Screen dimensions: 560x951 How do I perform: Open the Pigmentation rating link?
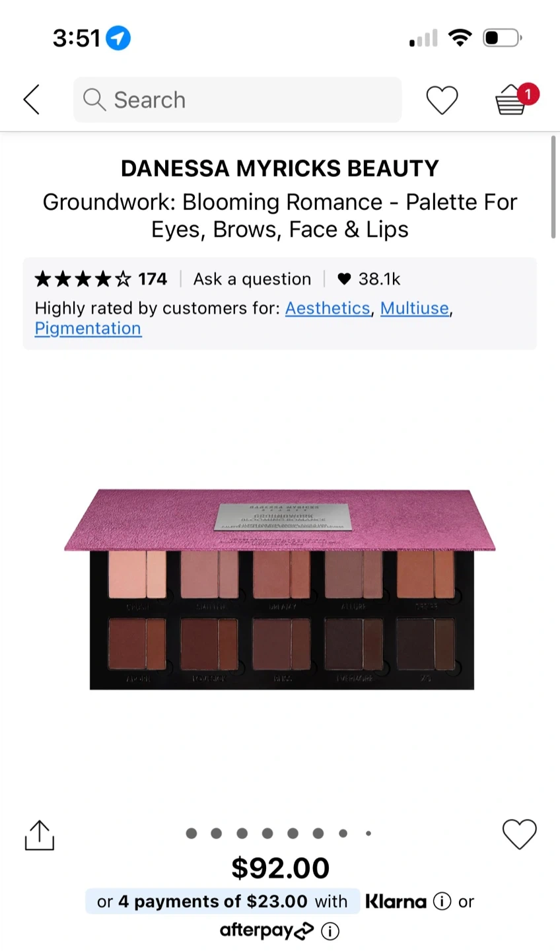pyautogui.click(x=88, y=328)
